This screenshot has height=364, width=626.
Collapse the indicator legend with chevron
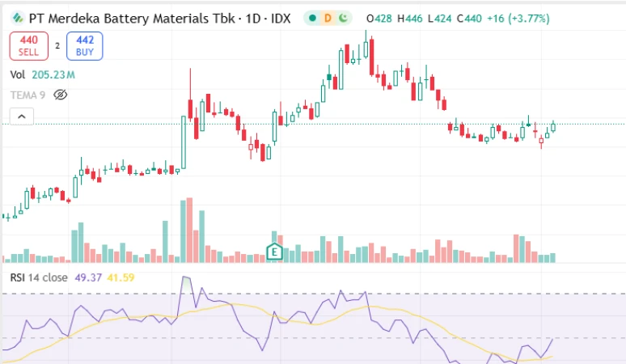click(22, 117)
